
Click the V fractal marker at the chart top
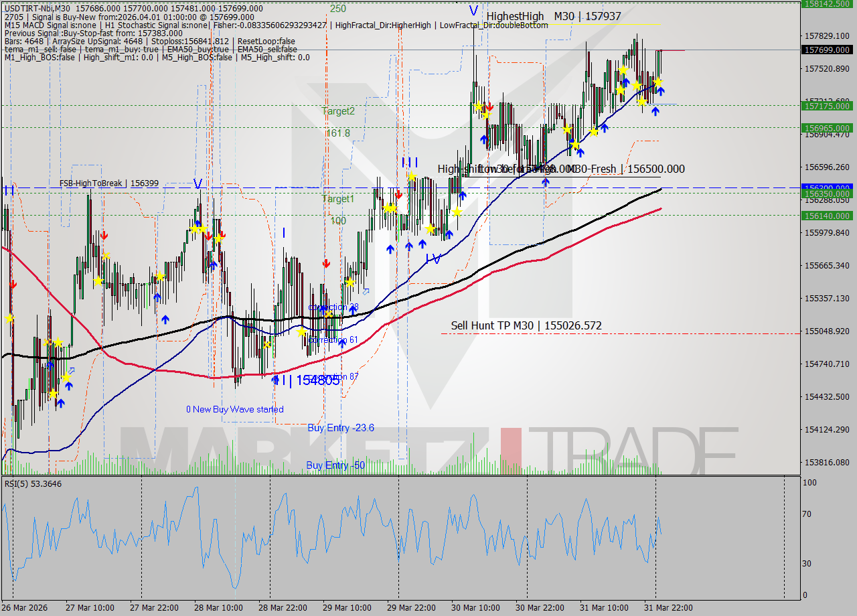click(x=473, y=10)
